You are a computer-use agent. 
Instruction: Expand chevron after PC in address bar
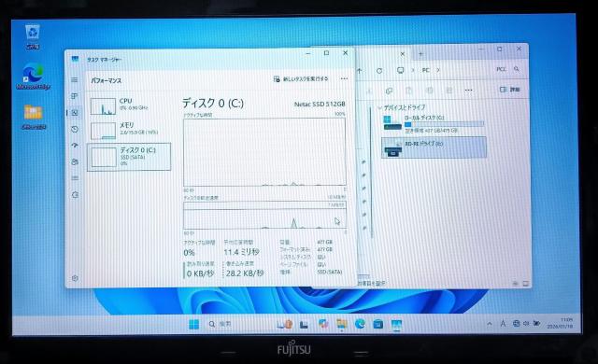click(x=438, y=70)
